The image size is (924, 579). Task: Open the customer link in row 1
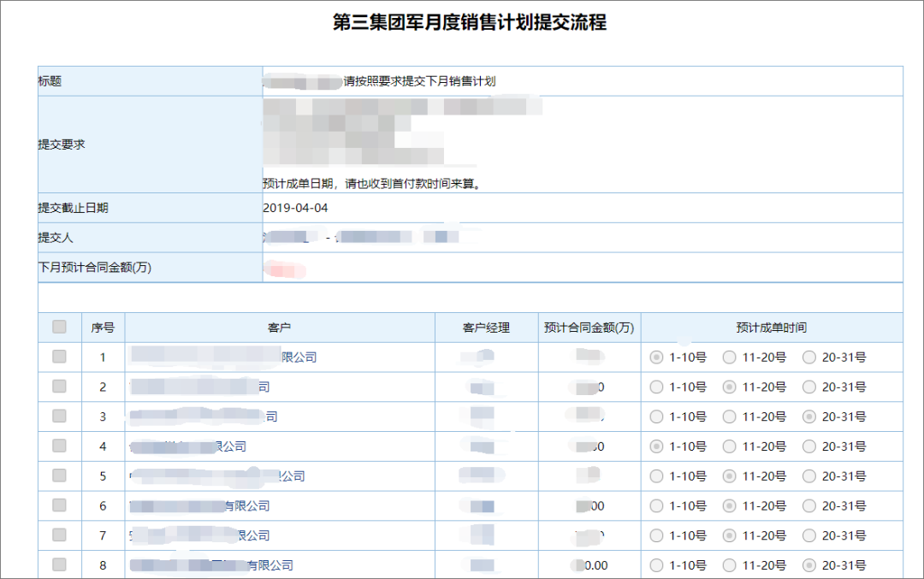click(x=222, y=357)
